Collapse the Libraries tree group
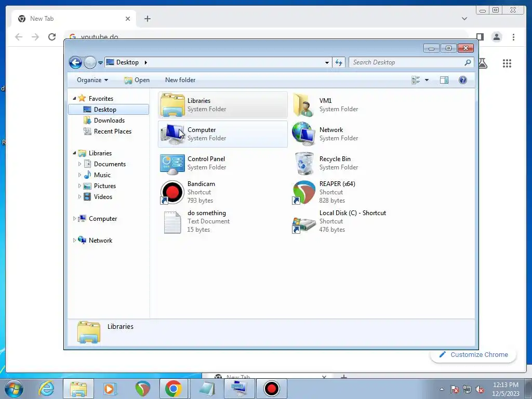The image size is (532, 399). 74,153
